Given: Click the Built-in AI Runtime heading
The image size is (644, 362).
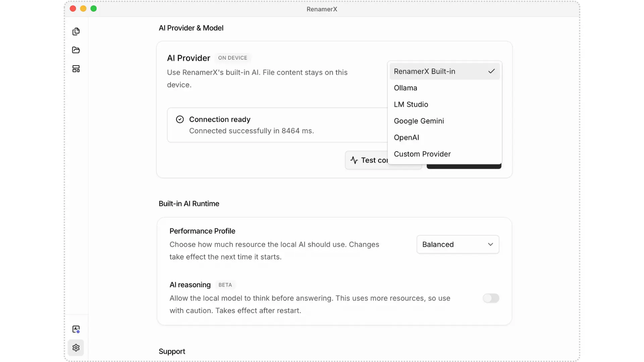Looking at the screenshot, I should (x=189, y=204).
